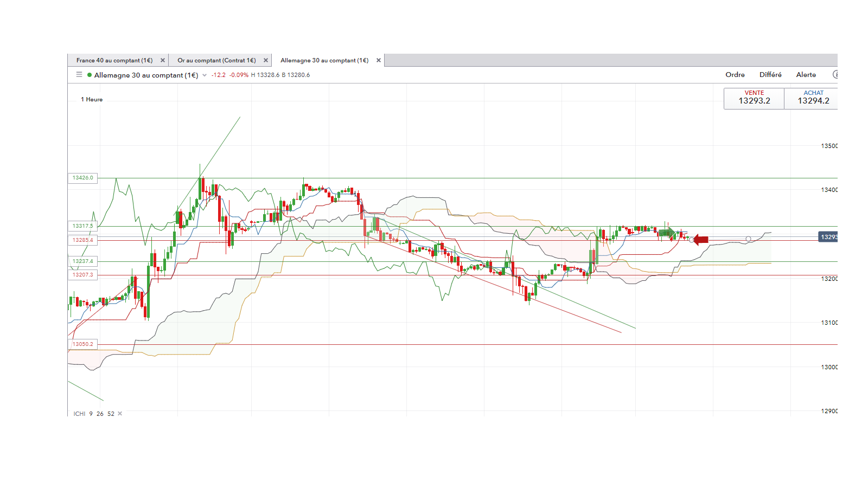Click the info icon next to Alerte
868x488 pixels.
pyautogui.click(x=835, y=75)
